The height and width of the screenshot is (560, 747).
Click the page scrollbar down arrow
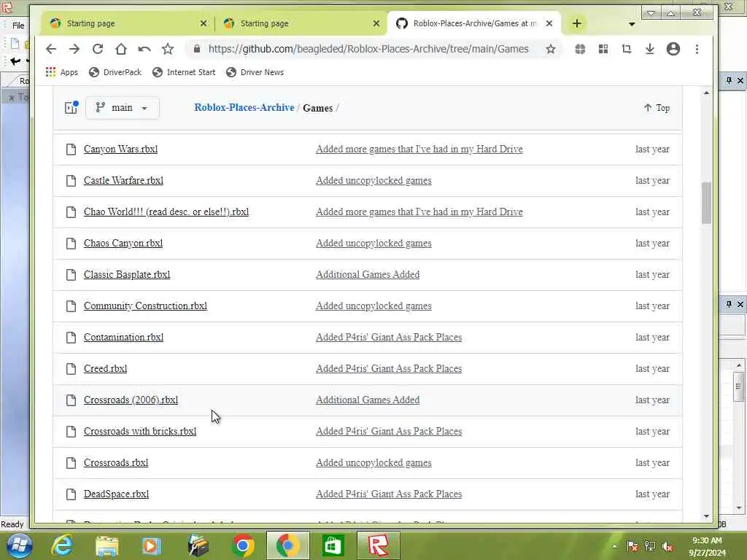pos(706,516)
